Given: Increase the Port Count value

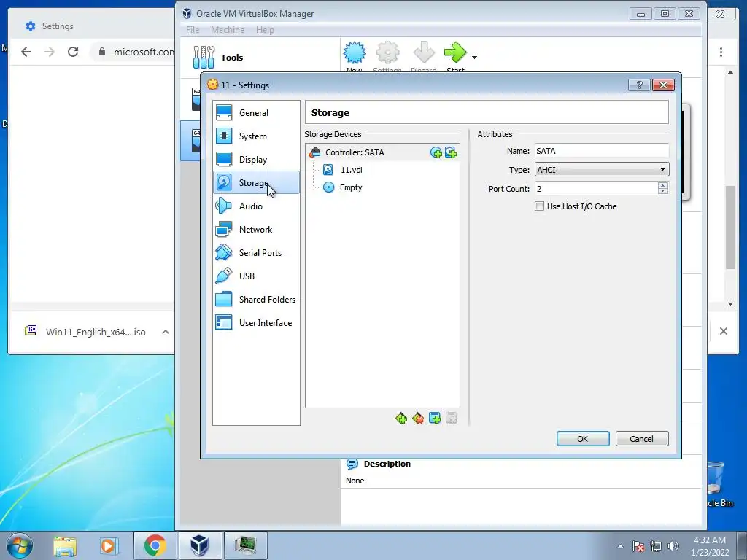Looking at the screenshot, I should (662, 185).
